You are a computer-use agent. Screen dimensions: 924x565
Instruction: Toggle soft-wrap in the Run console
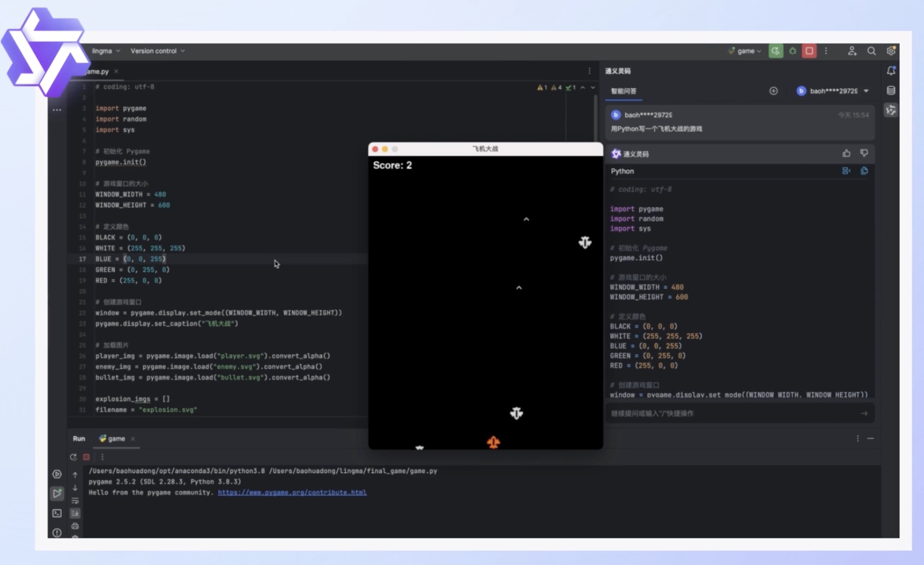75,501
